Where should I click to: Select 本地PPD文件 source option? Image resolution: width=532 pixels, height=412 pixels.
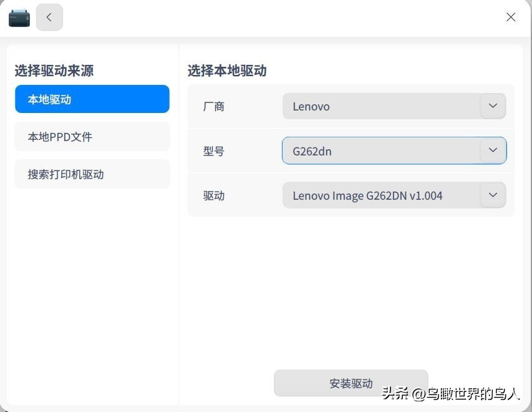click(x=92, y=137)
